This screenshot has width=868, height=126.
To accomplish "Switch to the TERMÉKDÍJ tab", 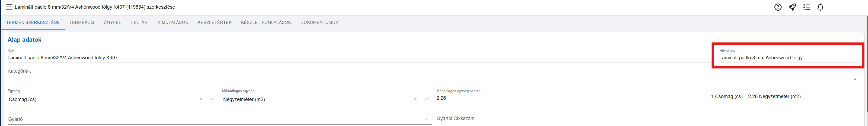I will [82, 22].
